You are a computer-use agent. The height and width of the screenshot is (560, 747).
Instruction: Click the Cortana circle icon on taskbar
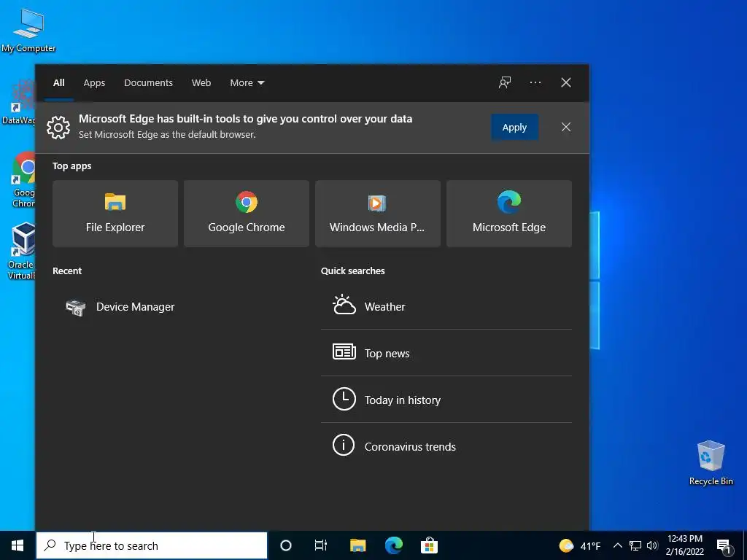click(285, 545)
